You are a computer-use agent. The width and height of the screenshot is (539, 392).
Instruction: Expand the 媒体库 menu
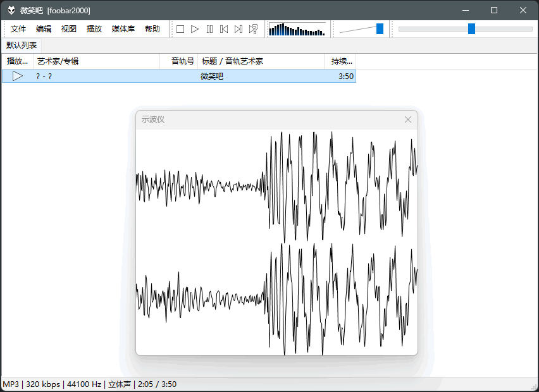pos(123,29)
